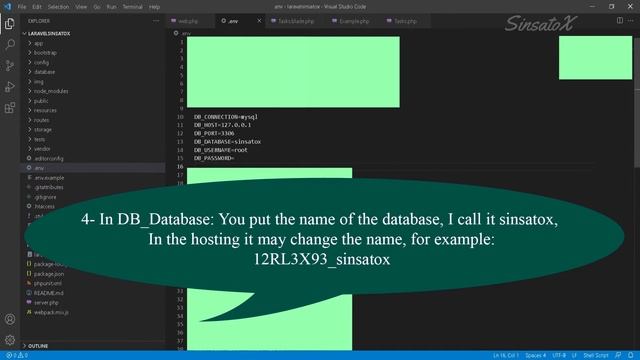This screenshot has height=360, width=640.
Task: Open the .gitattributes file
Action: (x=48, y=187)
